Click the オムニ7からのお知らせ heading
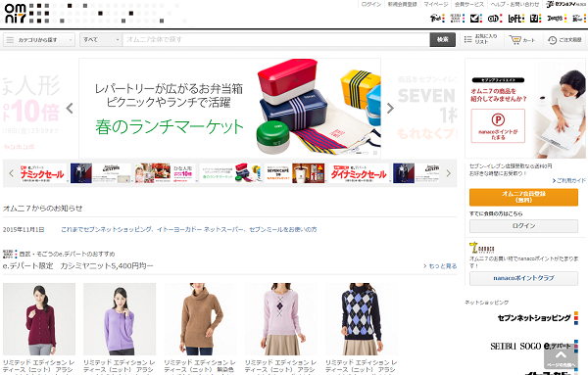 pyautogui.click(x=43, y=209)
